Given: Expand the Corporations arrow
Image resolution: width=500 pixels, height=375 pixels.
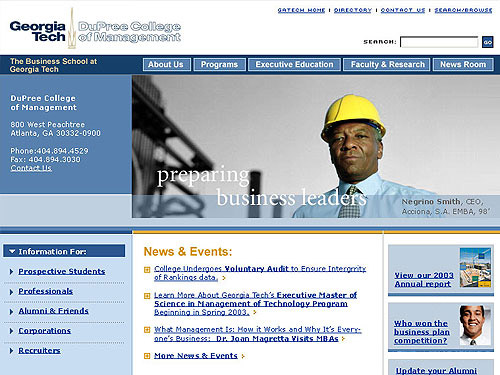Looking at the screenshot, I should 11,331.
